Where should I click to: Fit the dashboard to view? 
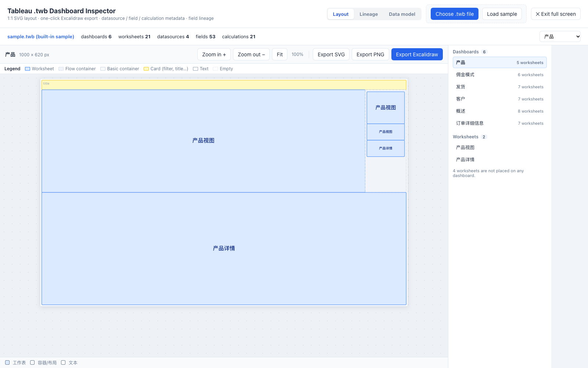pos(280,54)
